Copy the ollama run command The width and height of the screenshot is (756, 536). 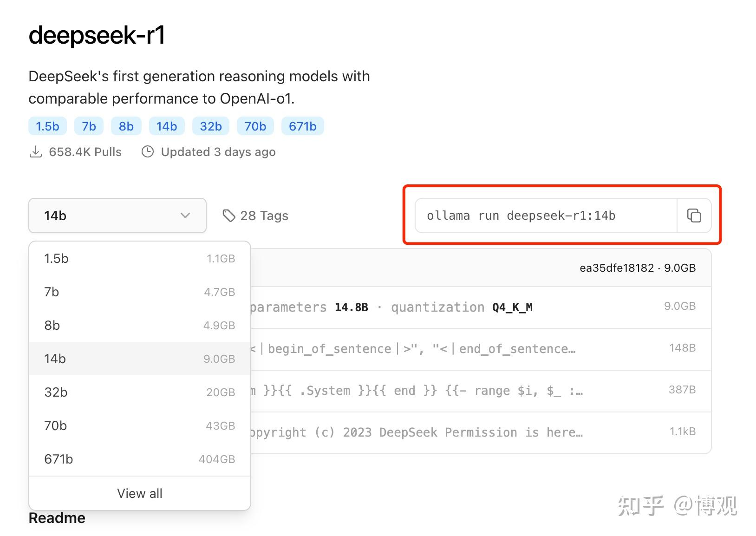tap(694, 216)
